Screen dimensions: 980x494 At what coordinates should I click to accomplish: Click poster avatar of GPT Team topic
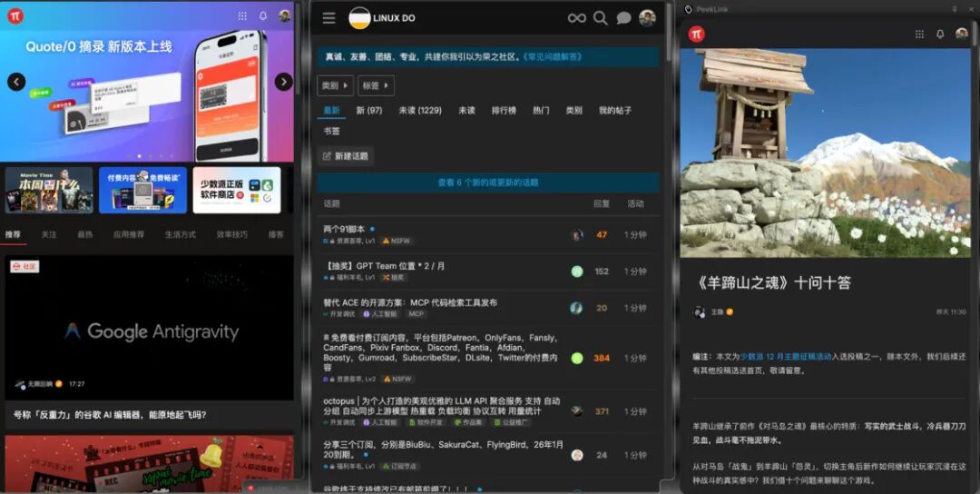(577, 272)
